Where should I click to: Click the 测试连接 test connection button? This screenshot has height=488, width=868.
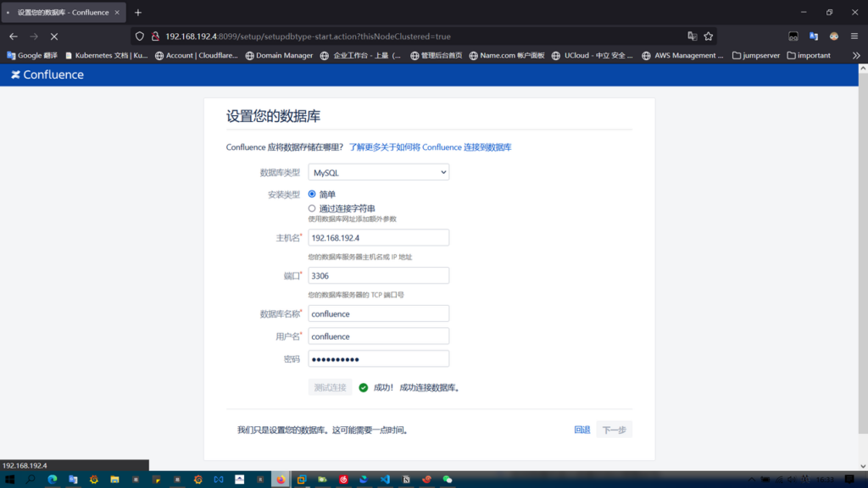point(330,387)
